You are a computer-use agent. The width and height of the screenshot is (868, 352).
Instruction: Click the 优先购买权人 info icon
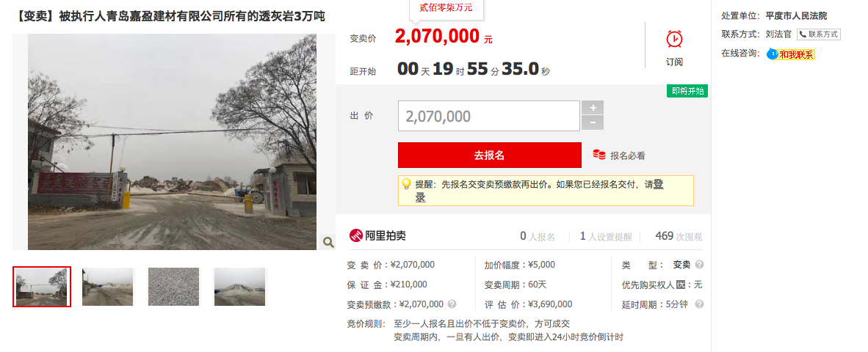(x=680, y=285)
